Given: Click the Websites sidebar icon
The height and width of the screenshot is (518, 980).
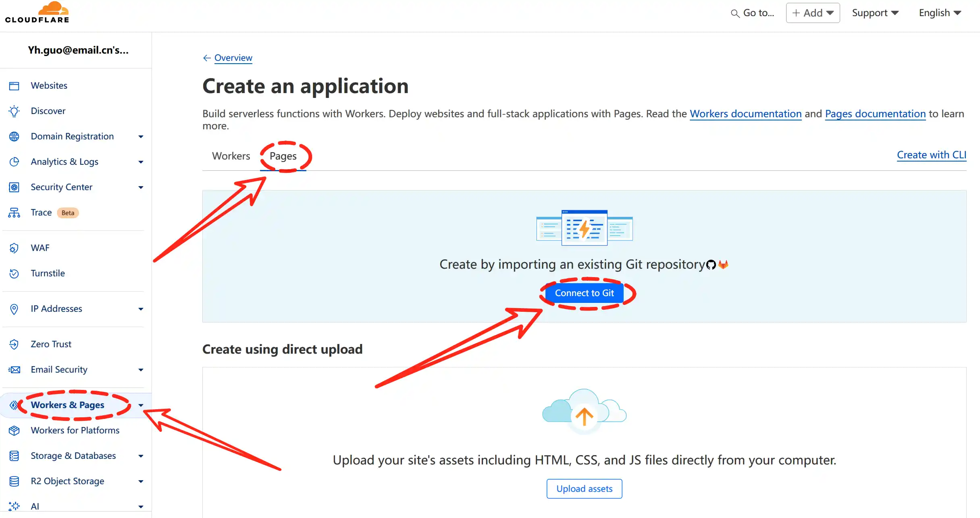Looking at the screenshot, I should point(14,86).
